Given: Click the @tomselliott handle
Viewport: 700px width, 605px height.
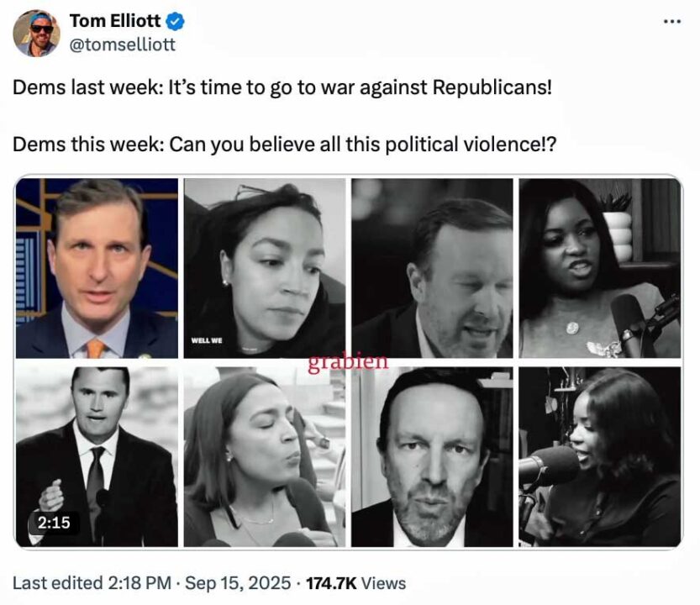Looking at the screenshot, I should click(122, 45).
